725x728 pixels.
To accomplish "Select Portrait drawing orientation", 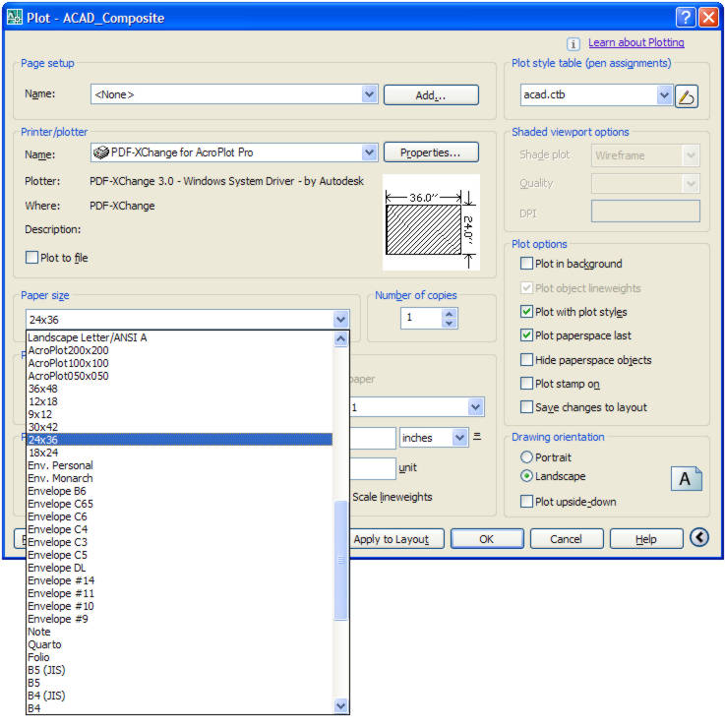I will click(526, 457).
